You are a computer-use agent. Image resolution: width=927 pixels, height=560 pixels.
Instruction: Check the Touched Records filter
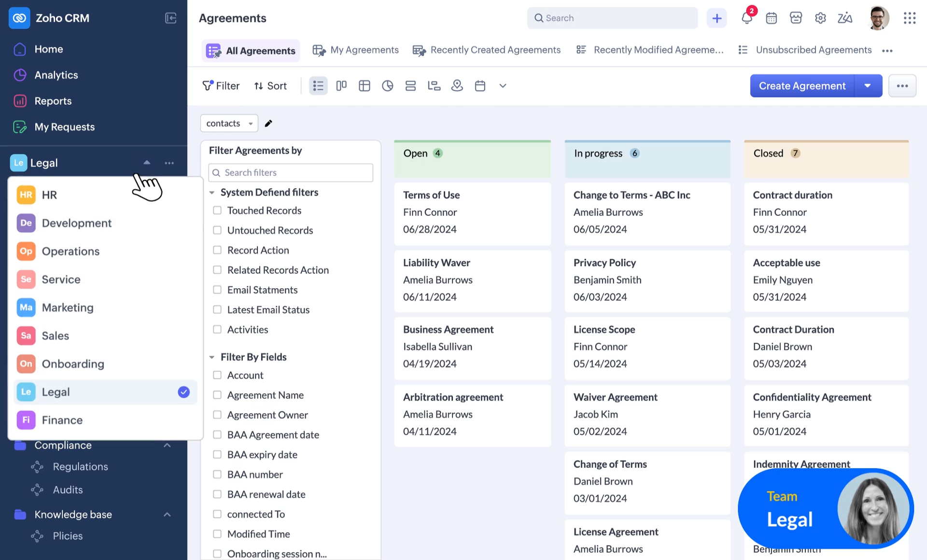coord(217,210)
